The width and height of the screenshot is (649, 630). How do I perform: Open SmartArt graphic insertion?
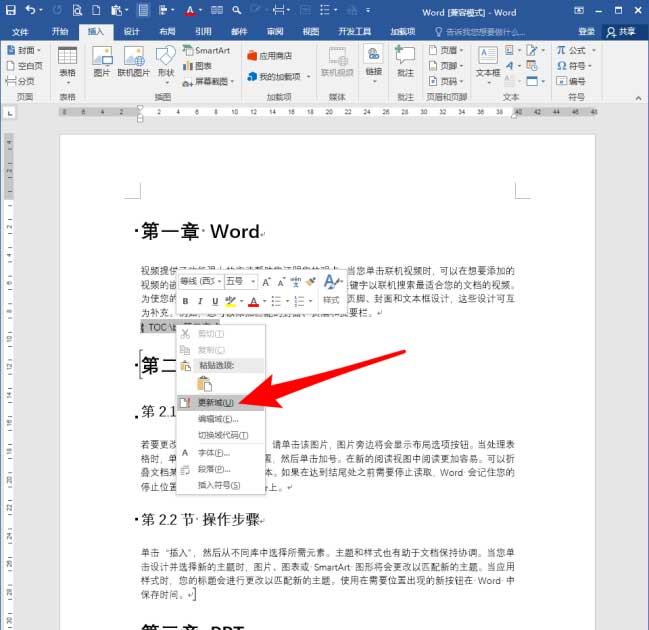click(205, 49)
